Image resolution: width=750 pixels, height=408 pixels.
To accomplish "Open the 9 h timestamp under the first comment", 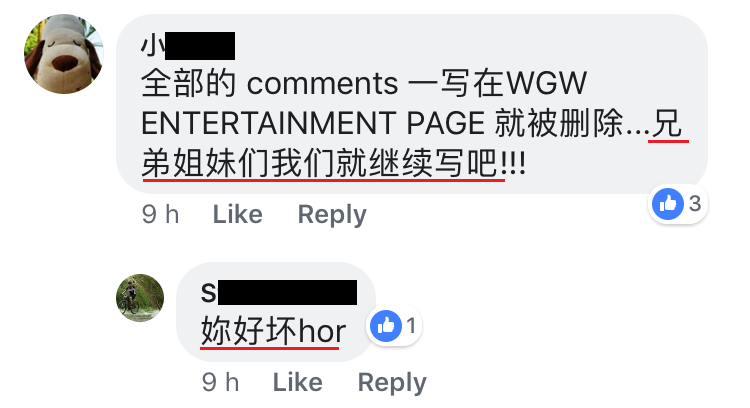I will point(161,214).
